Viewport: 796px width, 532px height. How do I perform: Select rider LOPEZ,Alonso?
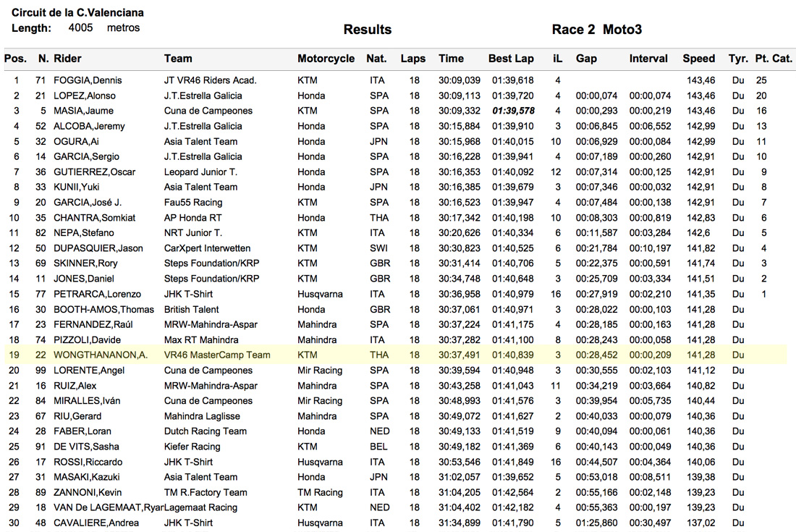[x=85, y=96]
